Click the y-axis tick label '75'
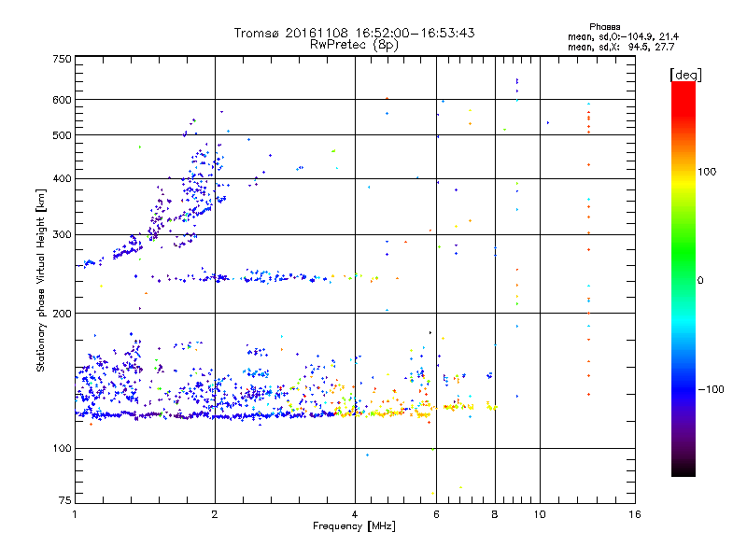The height and width of the screenshot is (560, 747). 65,500
